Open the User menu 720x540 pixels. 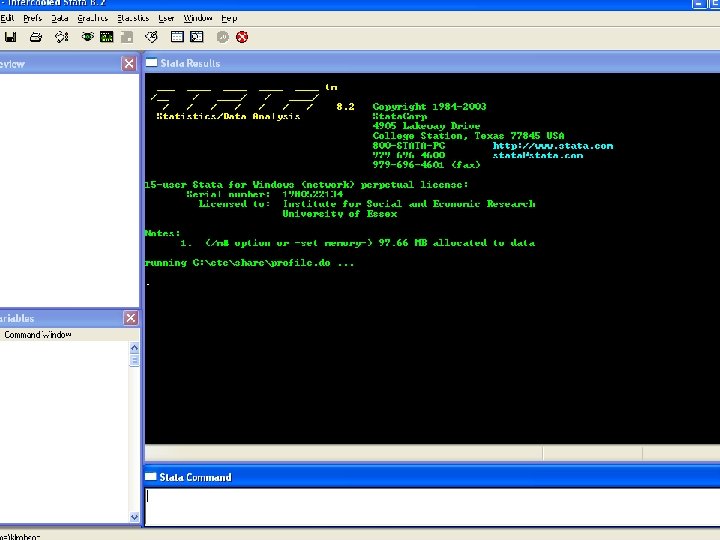point(166,18)
